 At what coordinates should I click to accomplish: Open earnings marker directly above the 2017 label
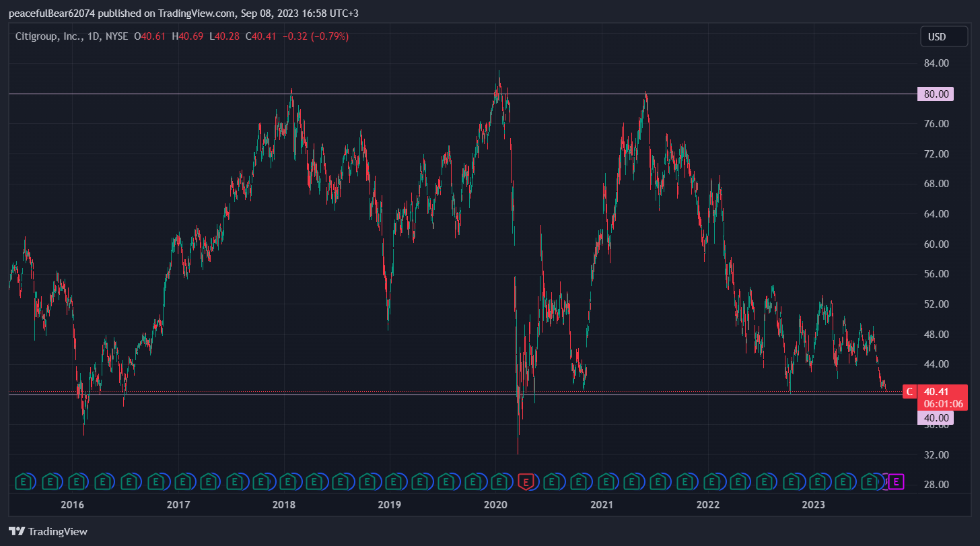click(x=182, y=481)
